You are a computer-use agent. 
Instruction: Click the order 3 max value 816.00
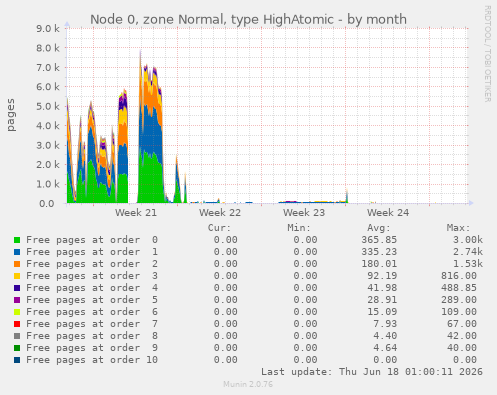pyautogui.click(x=459, y=276)
